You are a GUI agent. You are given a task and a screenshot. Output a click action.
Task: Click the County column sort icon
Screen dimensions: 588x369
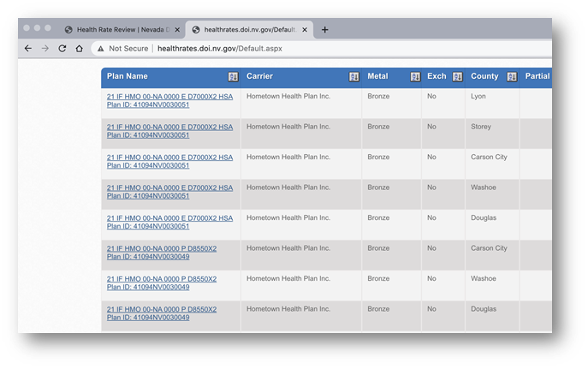point(512,77)
